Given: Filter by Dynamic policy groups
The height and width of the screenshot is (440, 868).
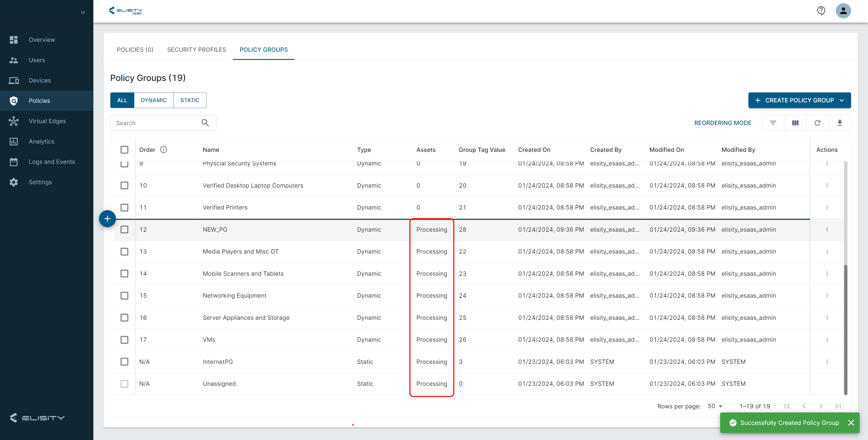Looking at the screenshot, I should [154, 100].
